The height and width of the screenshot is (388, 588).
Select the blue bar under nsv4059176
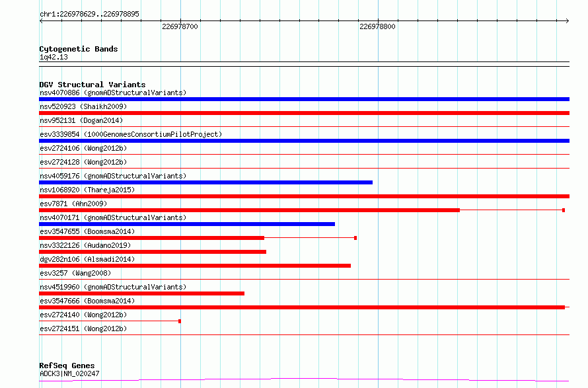pos(206,182)
